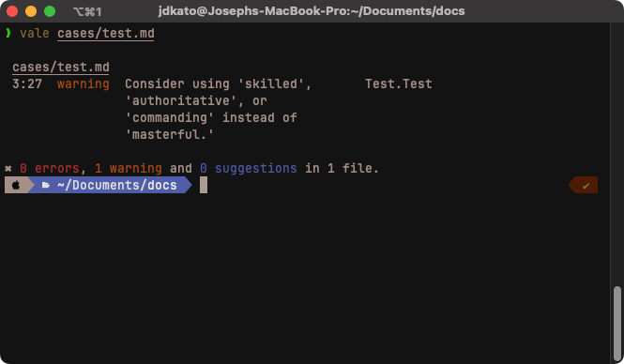Click the word 'skilled' in the message
The height and width of the screenshot is (364, 624).
coord(270,83)
